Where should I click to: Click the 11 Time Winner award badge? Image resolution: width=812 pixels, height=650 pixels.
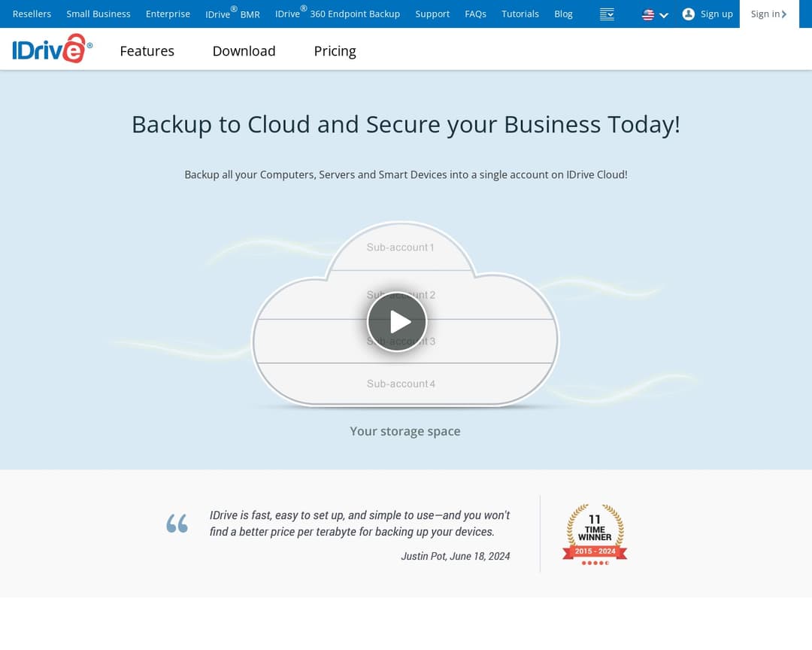(595, 534)
